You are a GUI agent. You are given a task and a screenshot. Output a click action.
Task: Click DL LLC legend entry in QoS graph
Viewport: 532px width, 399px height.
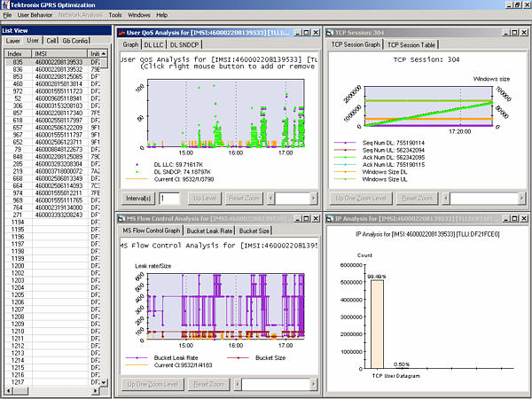tap(168, 165)
